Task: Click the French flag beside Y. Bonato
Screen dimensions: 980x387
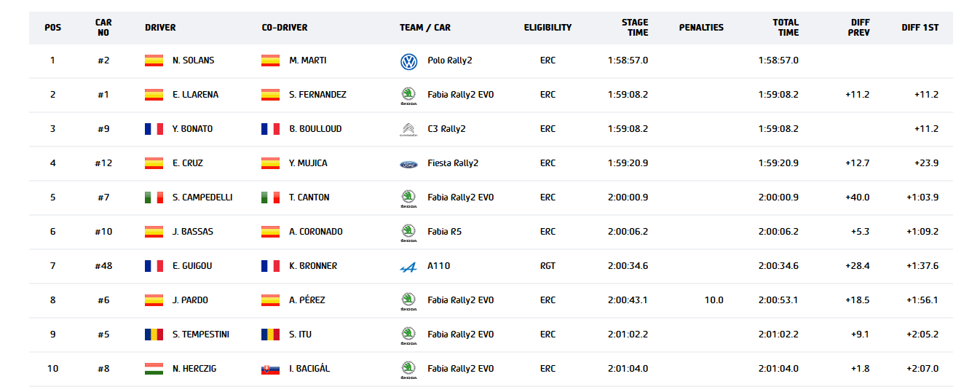Action: tap(154, 129)
